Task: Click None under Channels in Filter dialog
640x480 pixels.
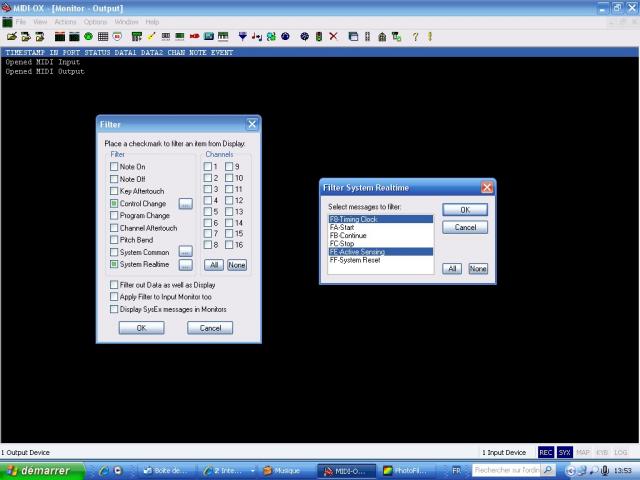Action: (x=237, y=265)
